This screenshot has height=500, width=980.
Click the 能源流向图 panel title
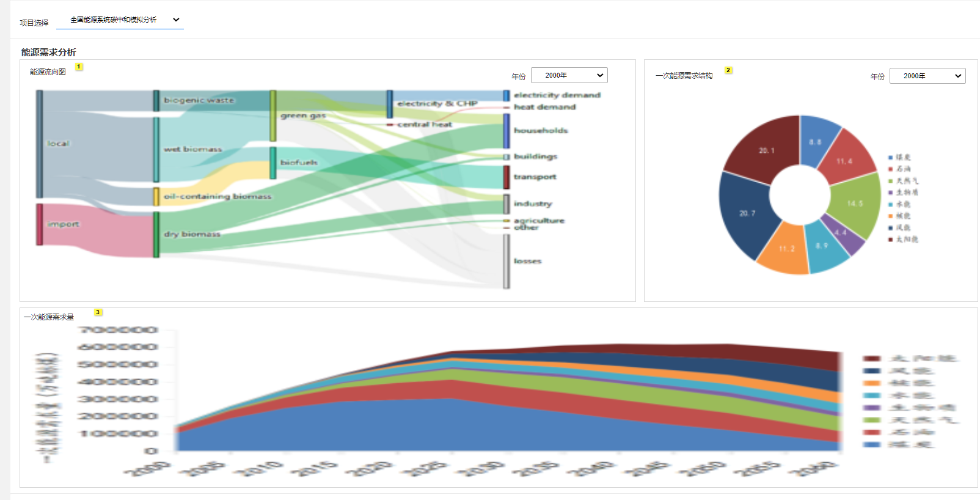click(x=48, y=72)
